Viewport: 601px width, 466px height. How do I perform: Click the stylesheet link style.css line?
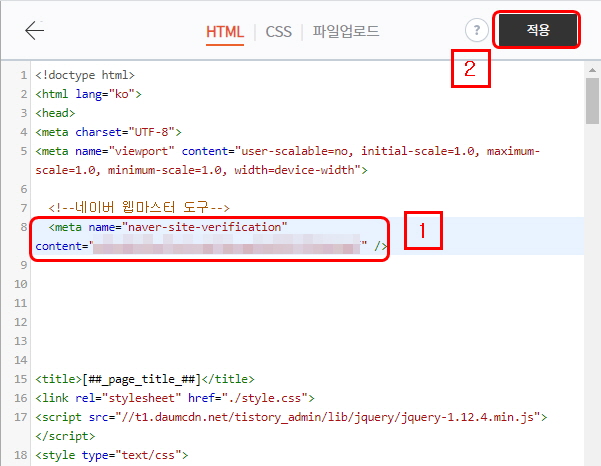click(175, 399)
